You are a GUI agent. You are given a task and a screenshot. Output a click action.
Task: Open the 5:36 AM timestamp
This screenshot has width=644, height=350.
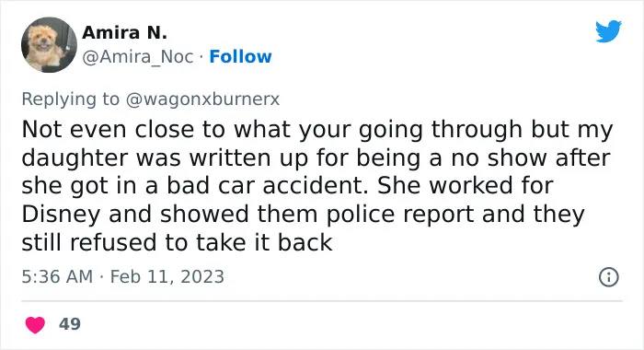[x=57, y=276]
